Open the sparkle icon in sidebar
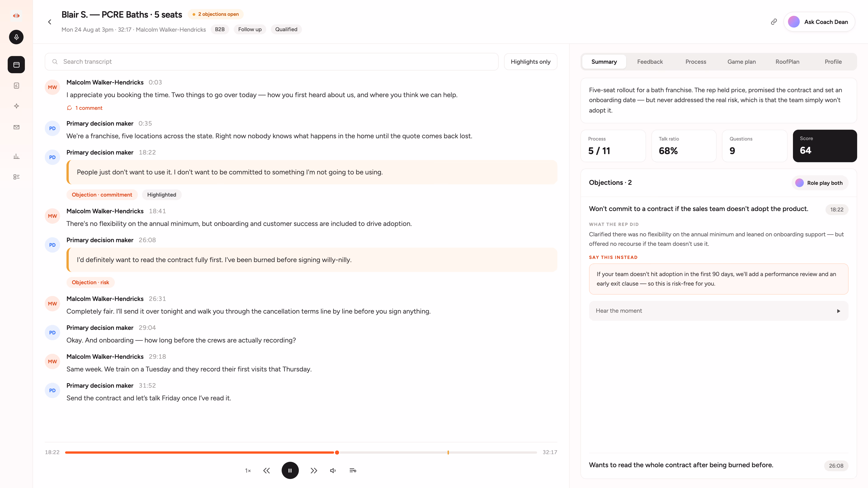The height and width of the screenshot is (488, 868). (16, 106)
